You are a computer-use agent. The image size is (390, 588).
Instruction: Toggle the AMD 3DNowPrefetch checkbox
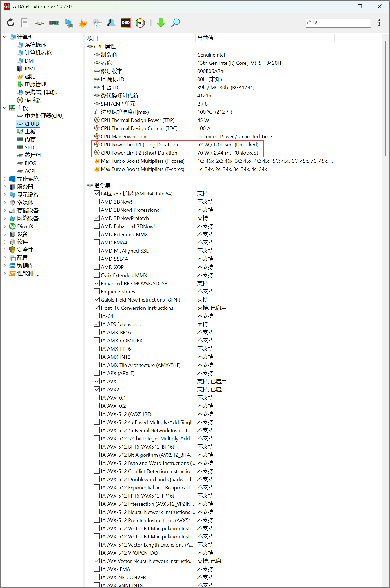click(97, 218)
